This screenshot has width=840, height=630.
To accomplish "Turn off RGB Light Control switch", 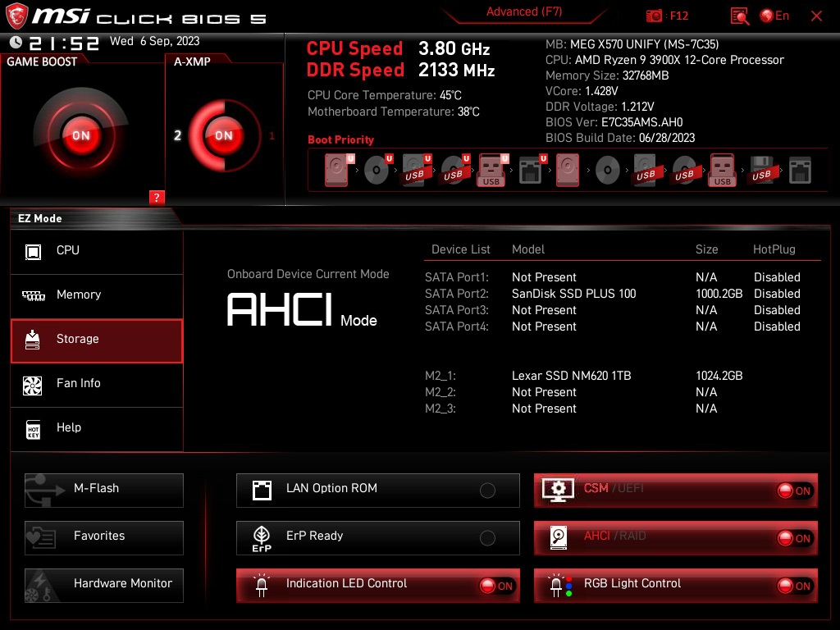I will (794, 586).
